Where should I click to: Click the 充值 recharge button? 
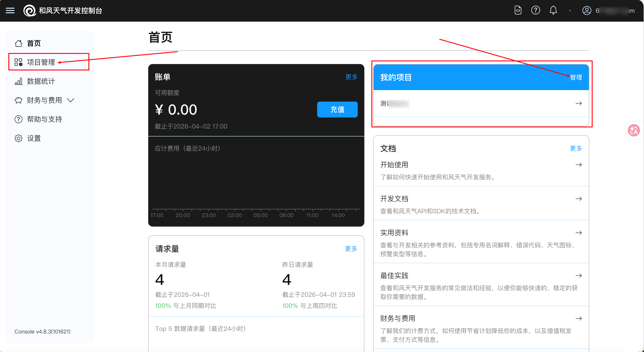[337, 109]
